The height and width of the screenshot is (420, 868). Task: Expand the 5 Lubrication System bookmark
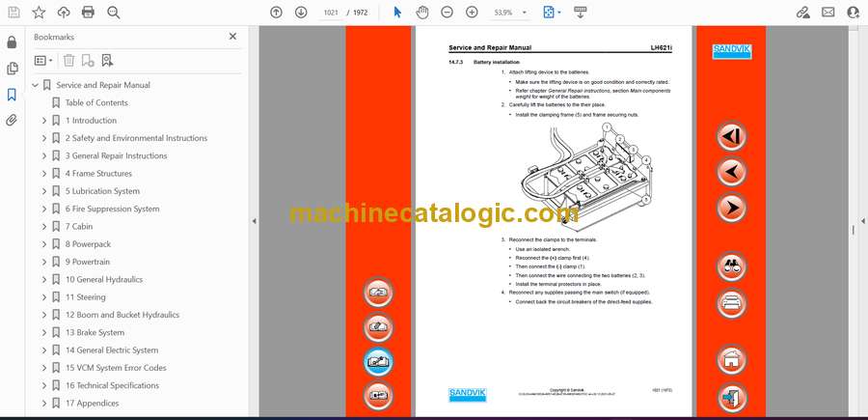pyautogui.click(x=44, y=191)
